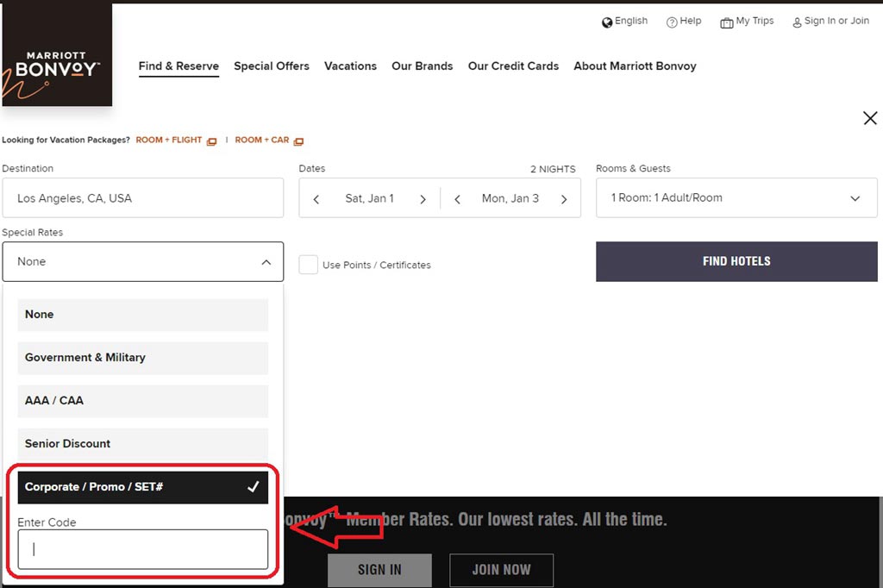Viewport: 883px width, 588px height.
Task: Go to next check-in date after Sat, Jan 1
Action: (423, 199)
